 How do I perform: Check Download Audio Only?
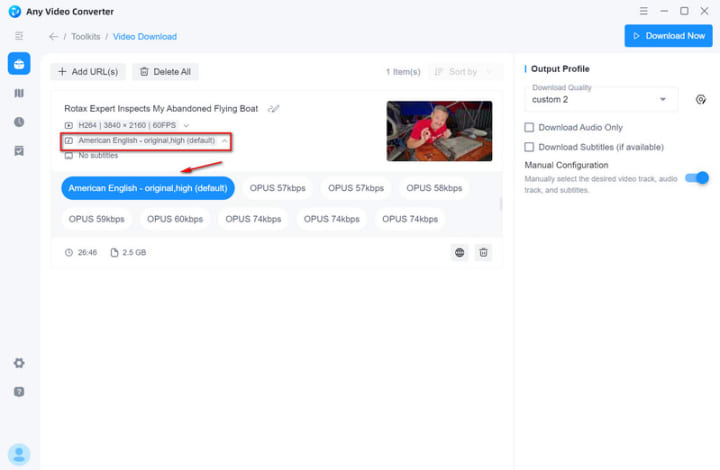coord(529,127)
